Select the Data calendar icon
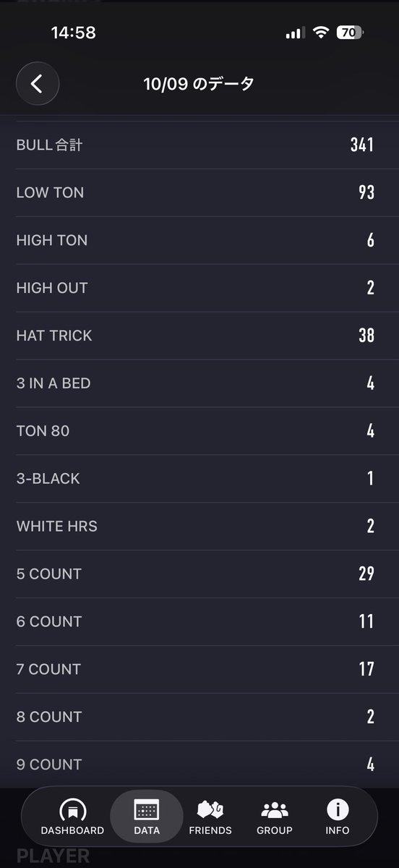The image size is (399, 868). 147,809
